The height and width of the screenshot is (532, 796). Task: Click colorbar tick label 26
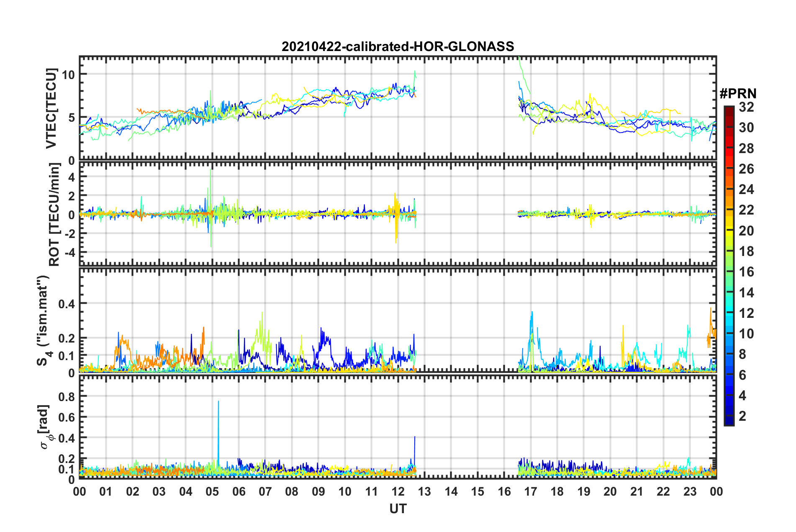coord(746,169)
